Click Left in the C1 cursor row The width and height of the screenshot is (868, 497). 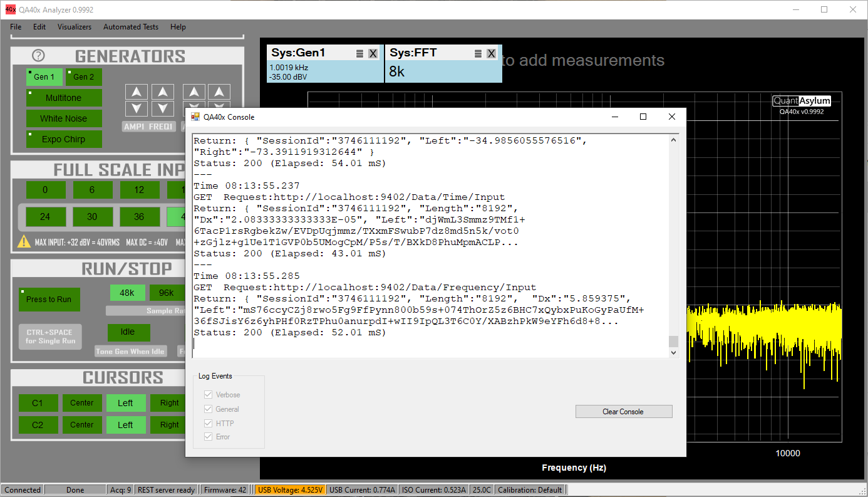(x=126, y=403)
